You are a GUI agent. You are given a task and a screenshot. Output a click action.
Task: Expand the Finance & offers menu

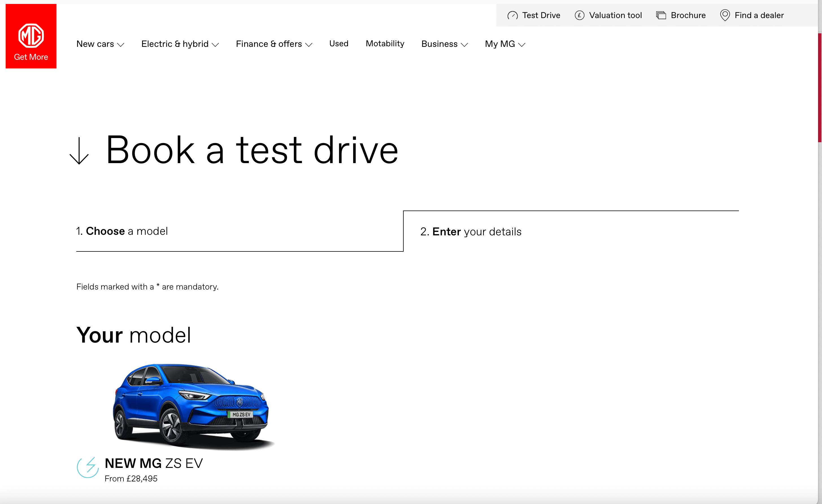tap(274, 44)
